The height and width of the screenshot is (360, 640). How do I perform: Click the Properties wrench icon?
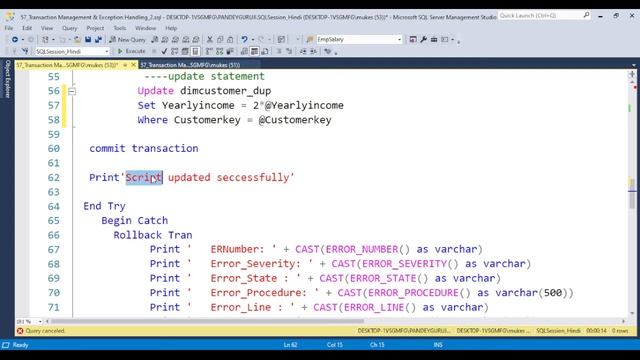423,39
